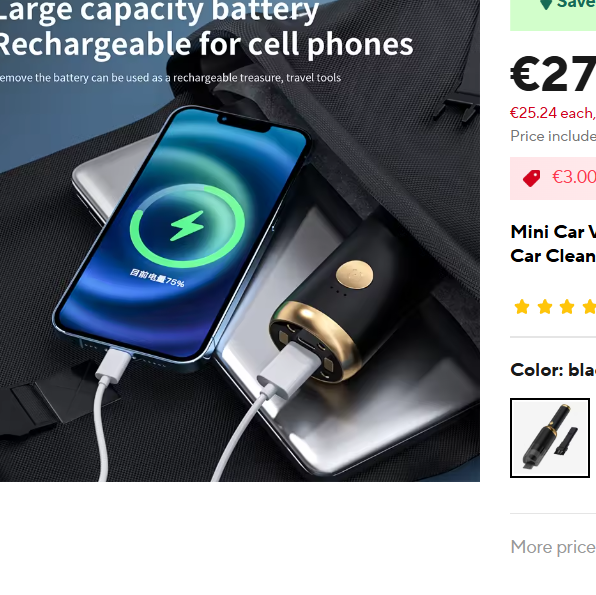This screenshot has height=595, width=596.
Task: Click the green location pin icon beside Save
Action: click(546, 4)
